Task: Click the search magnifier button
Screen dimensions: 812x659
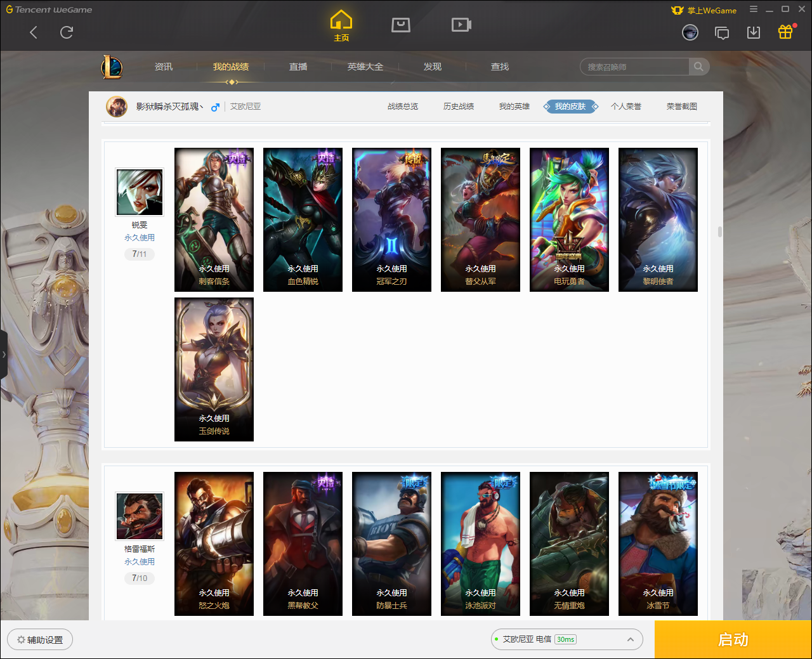Action: tap(698, 67)
